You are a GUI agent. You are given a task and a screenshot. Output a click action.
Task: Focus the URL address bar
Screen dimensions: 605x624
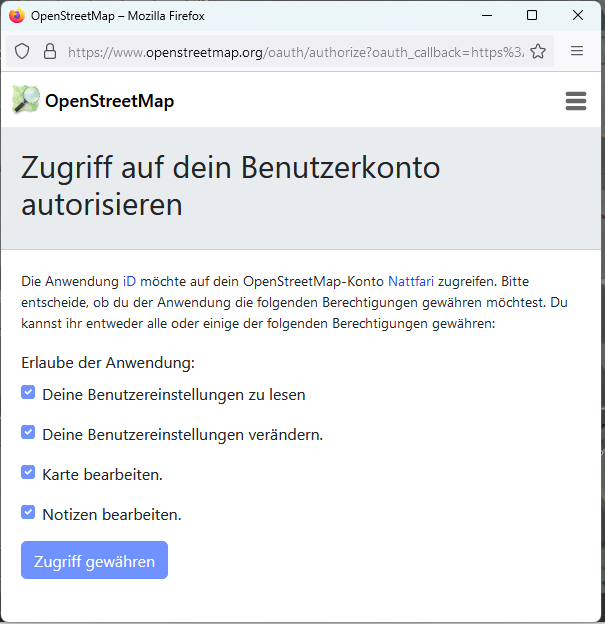[x=295, y=52]
